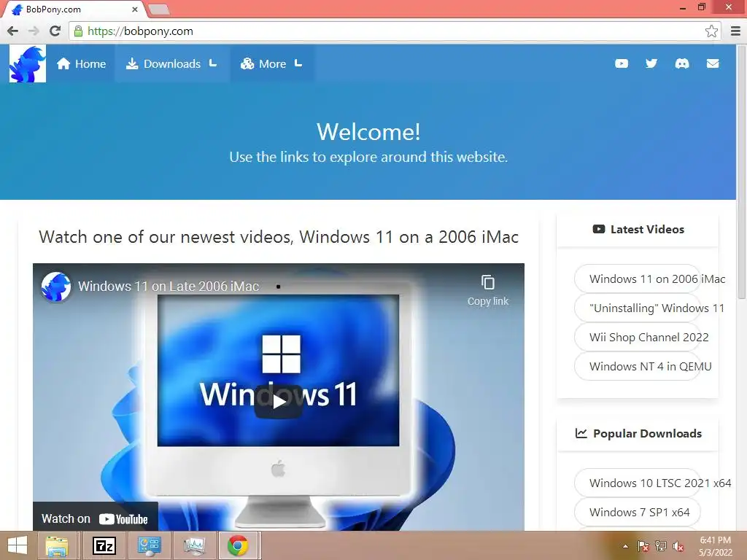Click the network tray icon

coord(661,546)
